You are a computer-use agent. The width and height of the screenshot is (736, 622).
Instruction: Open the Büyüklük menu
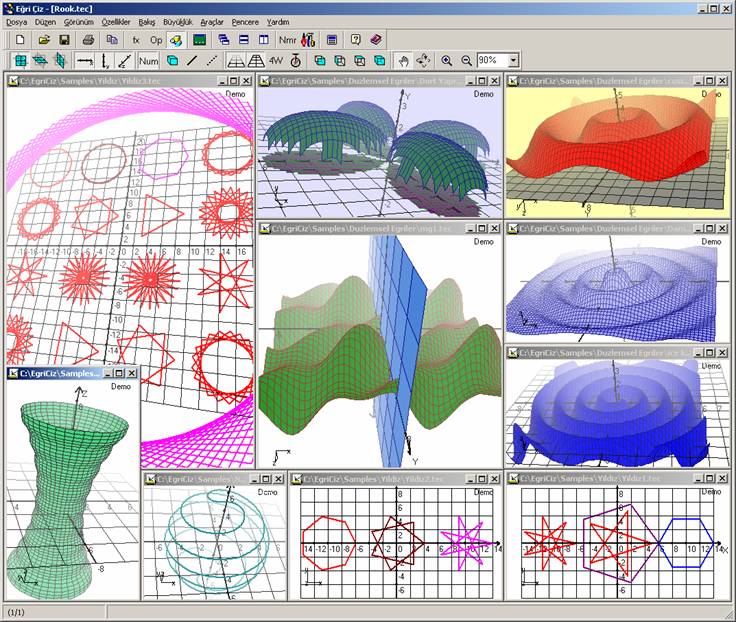pos(178,22)
